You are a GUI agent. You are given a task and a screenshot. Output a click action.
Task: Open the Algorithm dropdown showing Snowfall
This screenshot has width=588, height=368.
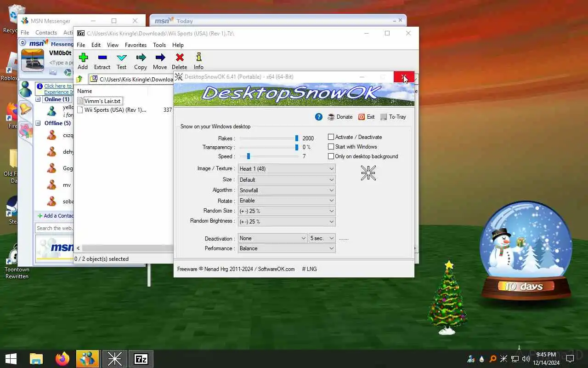(x=287, y=190)
